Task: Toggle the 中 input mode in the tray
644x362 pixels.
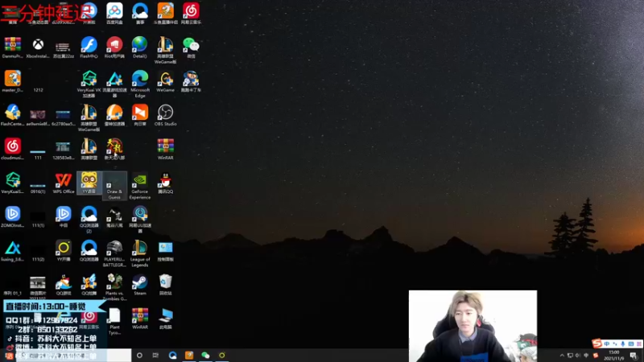Action: click(587, 356)
